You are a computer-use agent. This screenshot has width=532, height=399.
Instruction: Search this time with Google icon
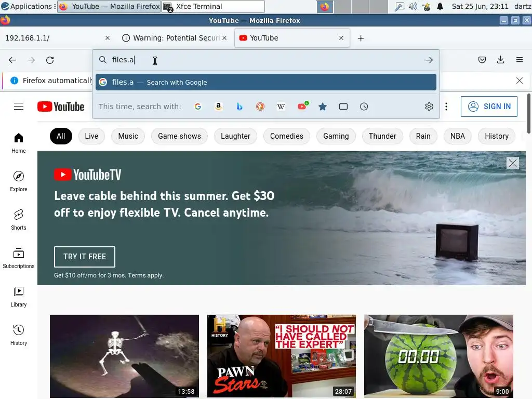point(198,107)
